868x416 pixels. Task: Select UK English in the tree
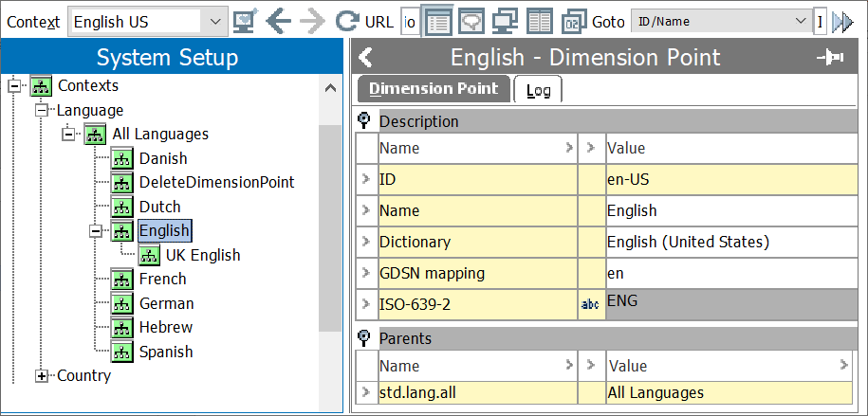203,255
